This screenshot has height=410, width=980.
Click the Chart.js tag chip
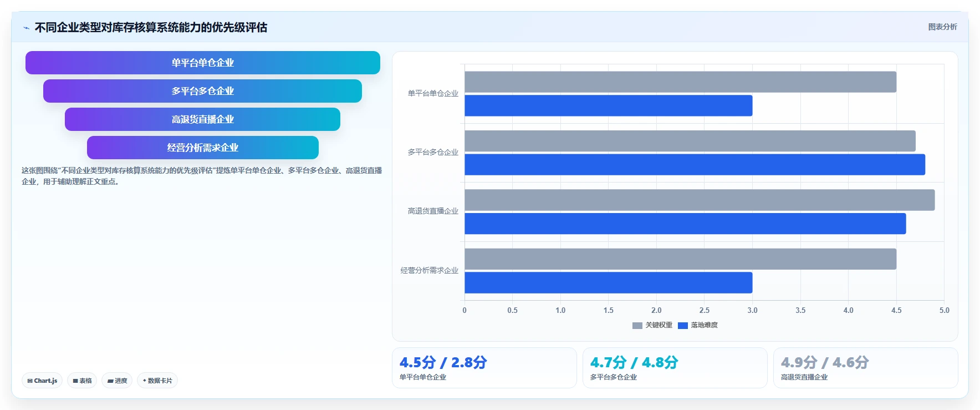(x=42, y=381)
